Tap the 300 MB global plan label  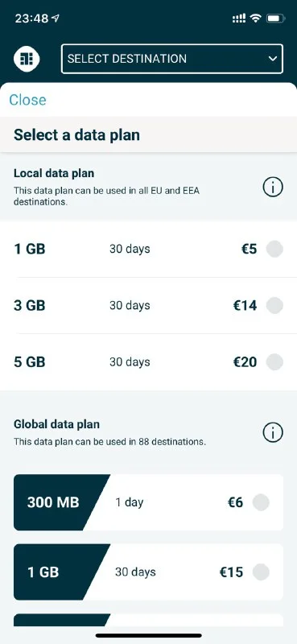pos(53,502)
